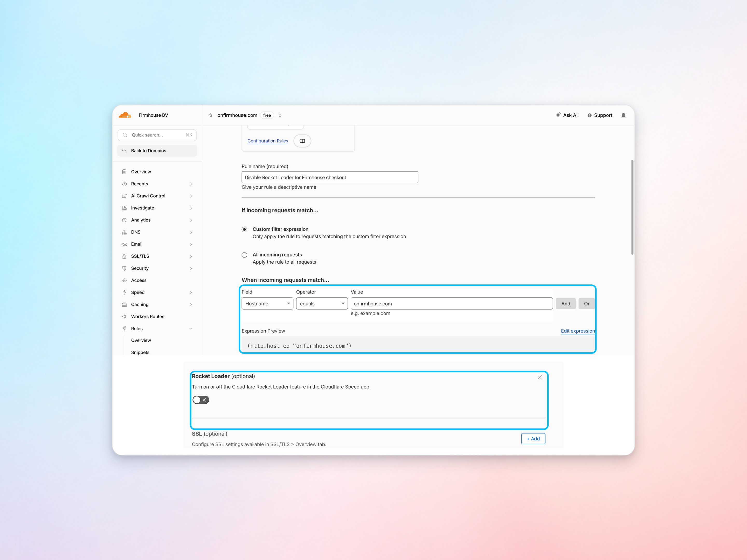747x560 pixels.
Task: Click the Caching drive icon
Action: pos(124,304)
